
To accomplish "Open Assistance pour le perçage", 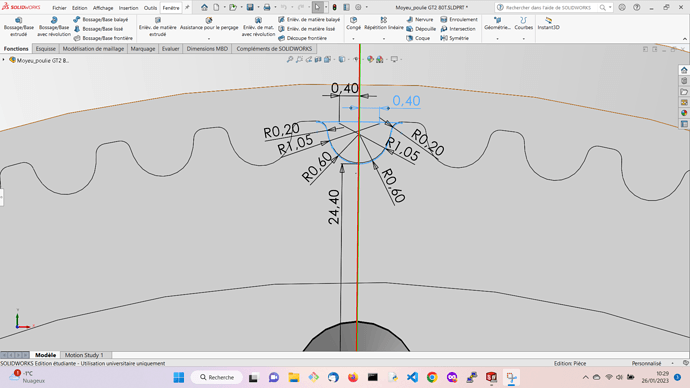I will (209, 24).
